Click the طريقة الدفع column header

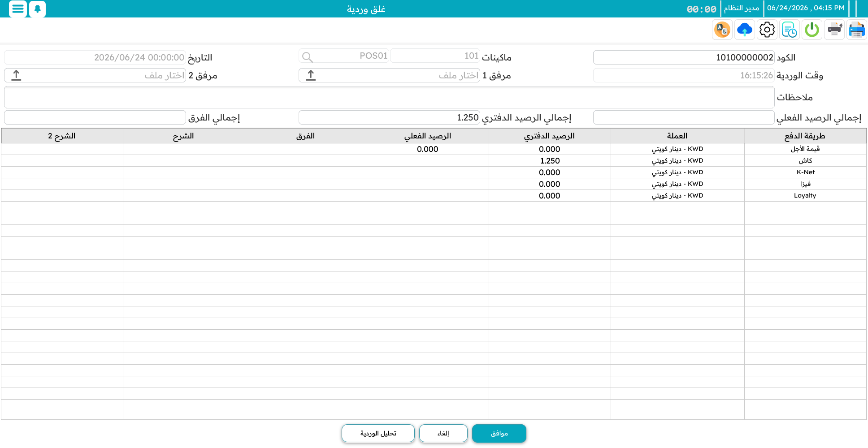point(805,136)
